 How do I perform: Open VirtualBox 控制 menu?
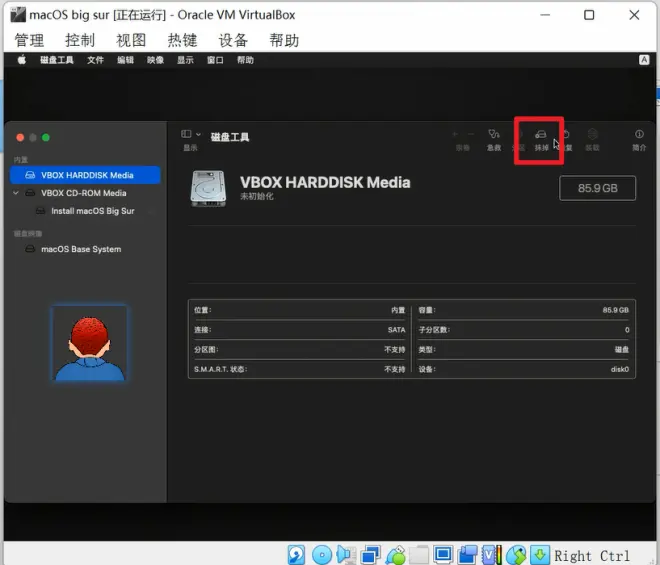80,40
